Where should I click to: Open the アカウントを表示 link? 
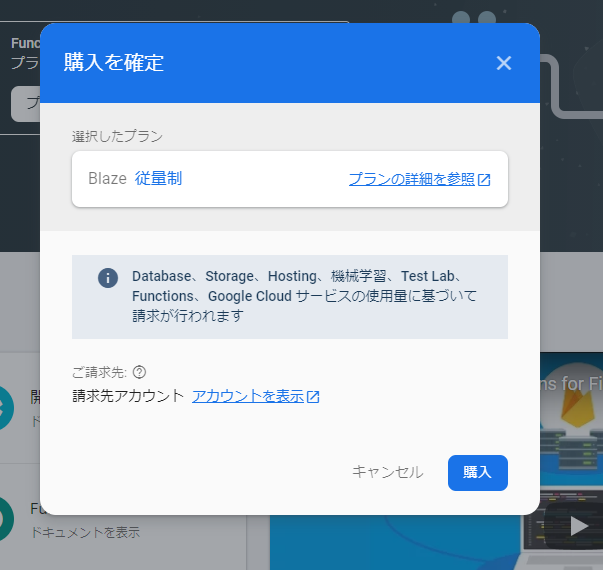coord(247,396)
